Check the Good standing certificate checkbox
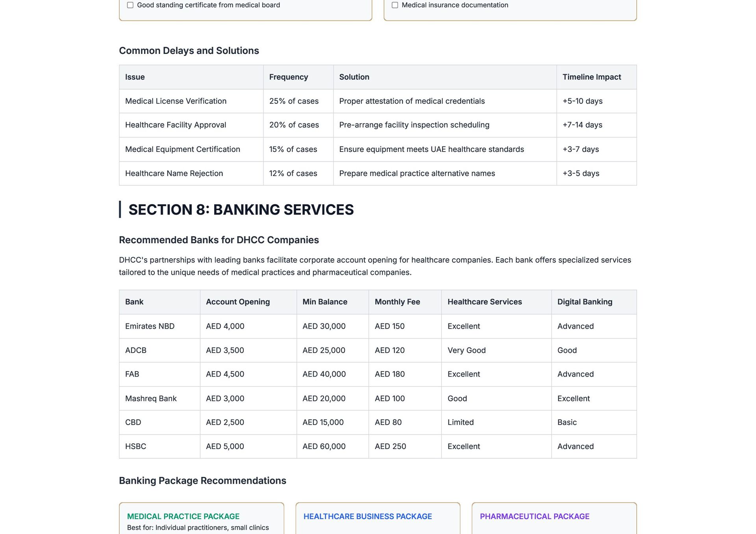 coord(130,5)
